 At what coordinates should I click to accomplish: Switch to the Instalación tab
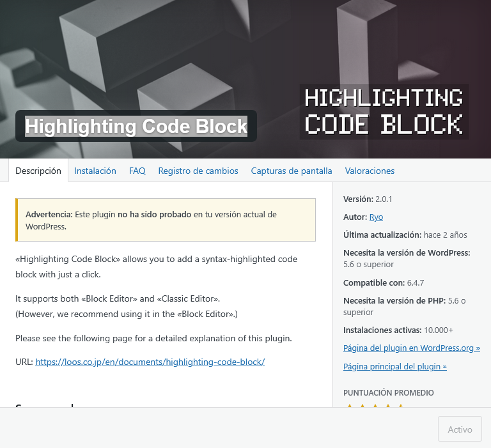[x=95, y=171]
